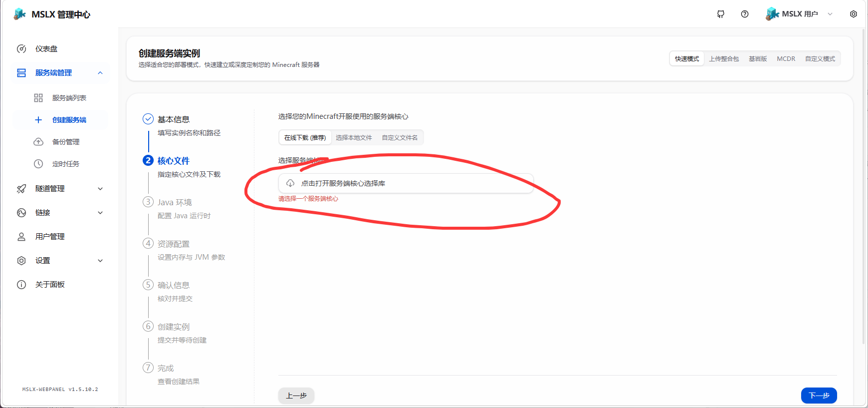Click 核心文件 step title
This screenshot has width=868, height=408.
pos(174,161)
